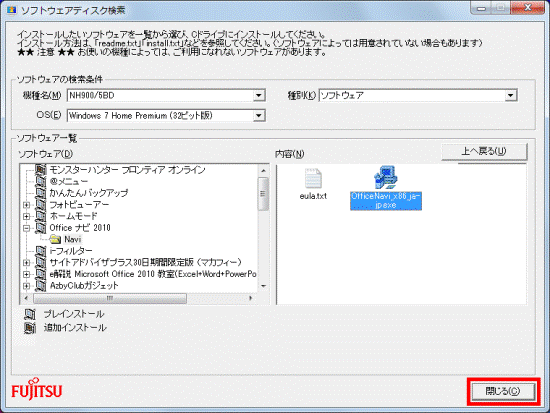Click the software list scroll up arrow
The height and width of the screenshot is (413, 550).
pyautogui.click(x=263, y=171)
